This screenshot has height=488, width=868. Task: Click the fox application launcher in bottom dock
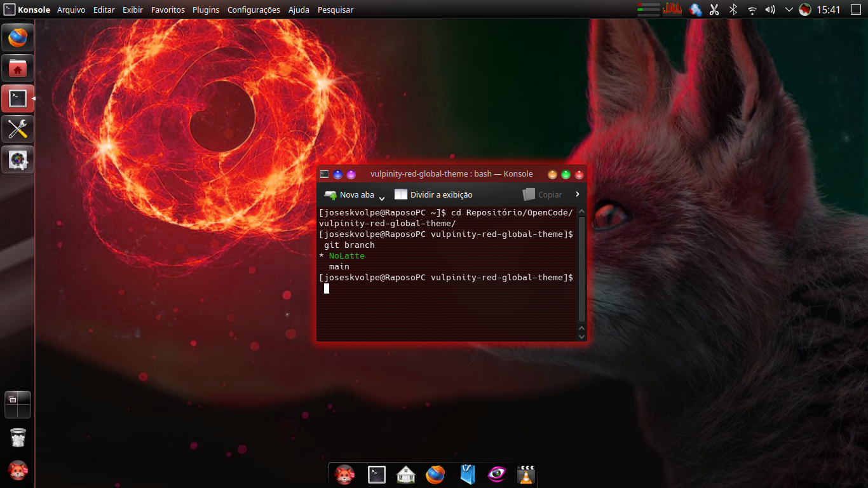pos(345,475)
